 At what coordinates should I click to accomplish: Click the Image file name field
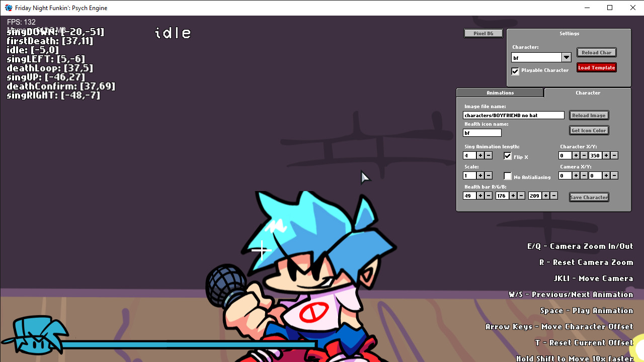pyautogui.click(x=513, y=116)
